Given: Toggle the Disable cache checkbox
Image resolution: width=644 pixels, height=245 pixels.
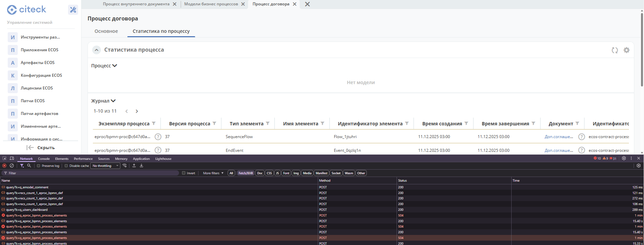Looking at the screenshot, I should tap(66, 166).
